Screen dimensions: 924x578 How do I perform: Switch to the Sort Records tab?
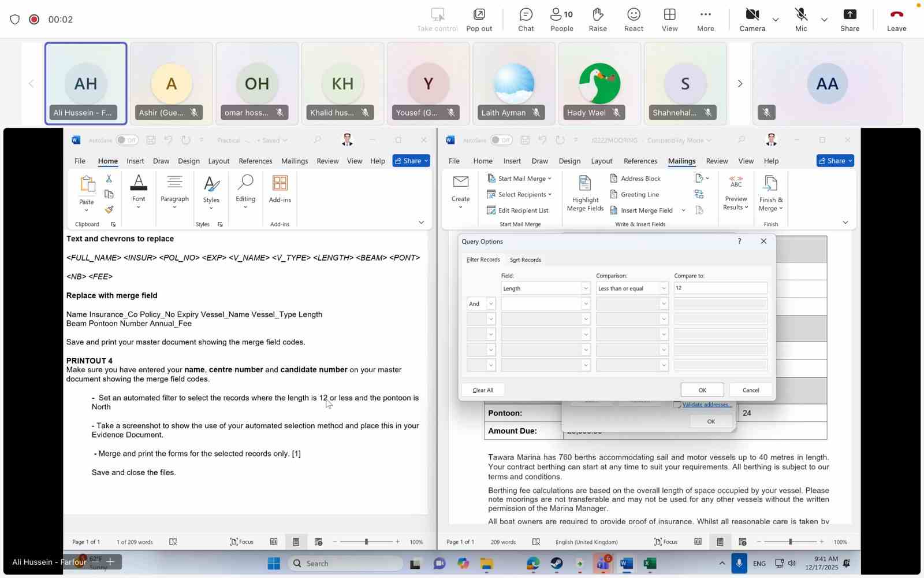(525, 260)
